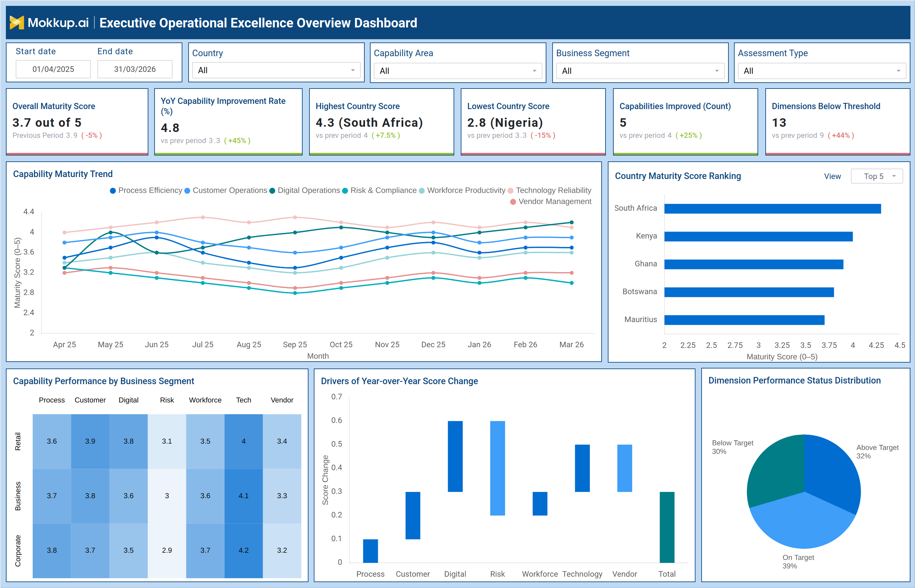Select the Below Target pie slice

coord(775,472)
